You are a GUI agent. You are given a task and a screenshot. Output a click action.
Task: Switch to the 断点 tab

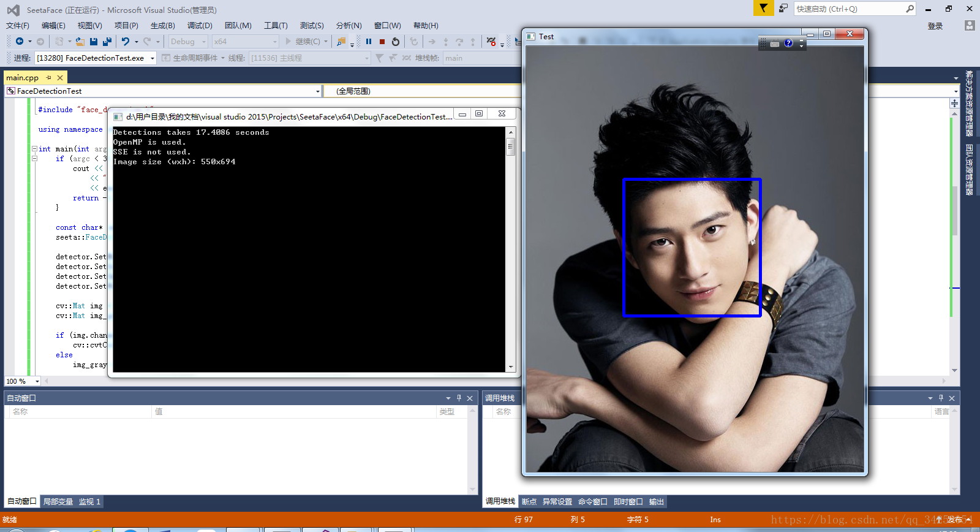(x=529, y=501)
